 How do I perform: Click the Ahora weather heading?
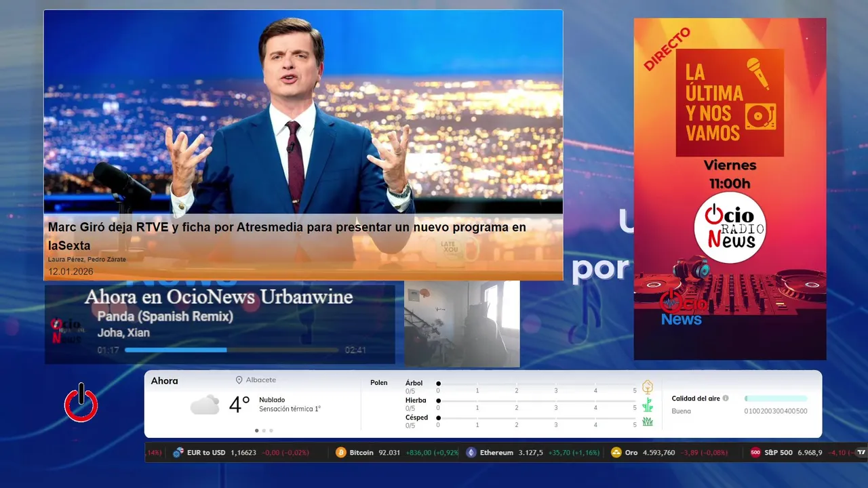coord(164,381)
